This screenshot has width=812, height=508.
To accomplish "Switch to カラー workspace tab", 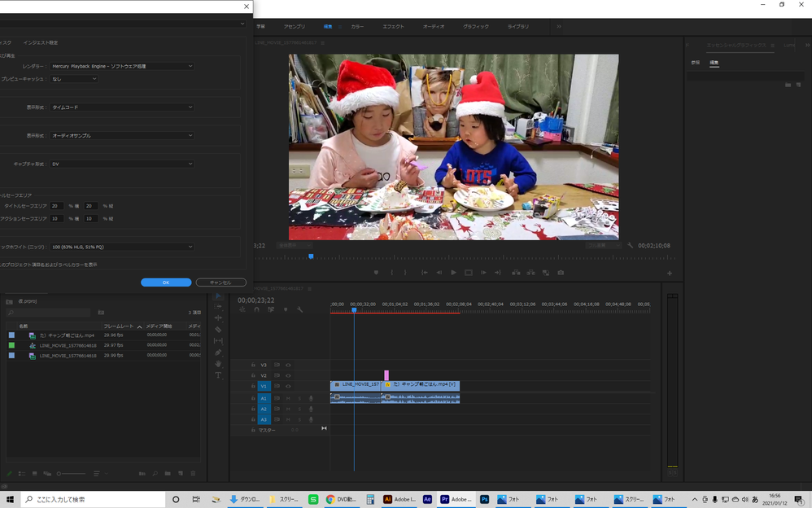I will (357, 26).
